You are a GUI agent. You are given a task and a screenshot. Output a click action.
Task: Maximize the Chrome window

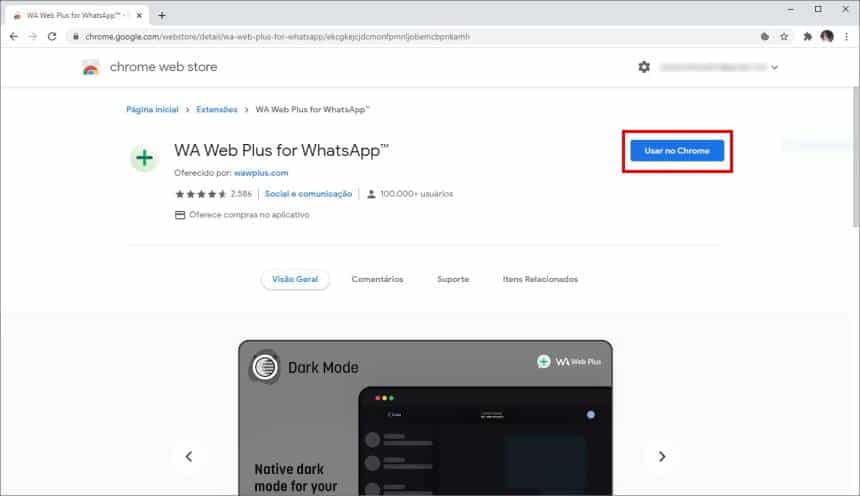click(x=818, y=9)
